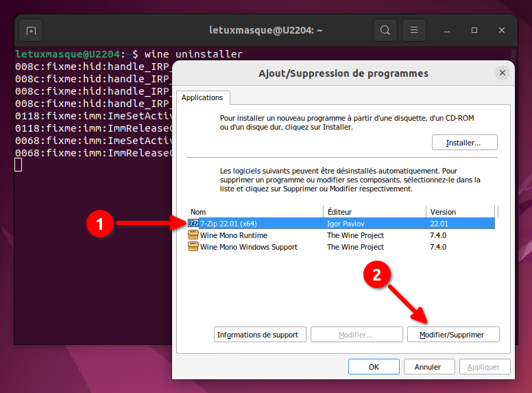The width and height of the screenshot is (532, 393).
Task: Click The Wine Project cell of Windows Support row
Action: [355, 247]
